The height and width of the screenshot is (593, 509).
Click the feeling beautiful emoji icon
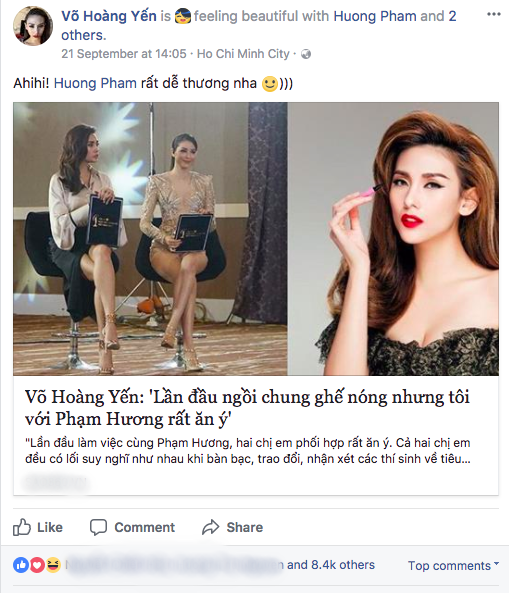[x=183, y=17]
